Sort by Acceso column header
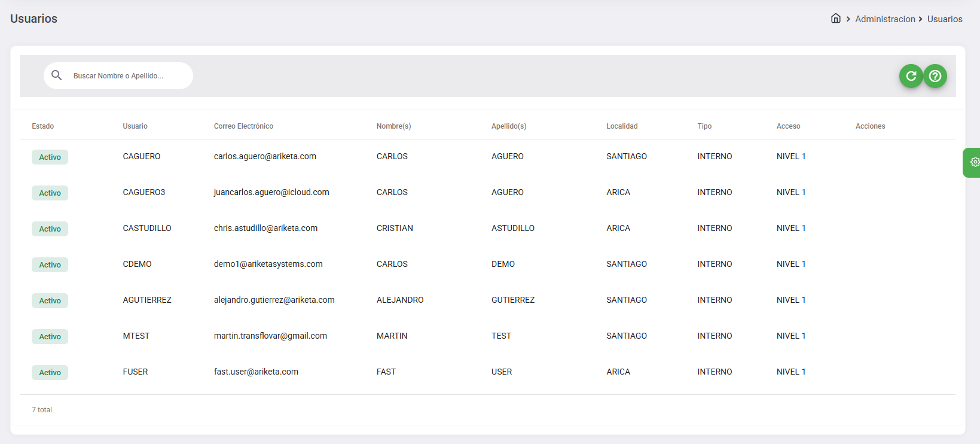The image size is (980, 444). coord(788,126)
